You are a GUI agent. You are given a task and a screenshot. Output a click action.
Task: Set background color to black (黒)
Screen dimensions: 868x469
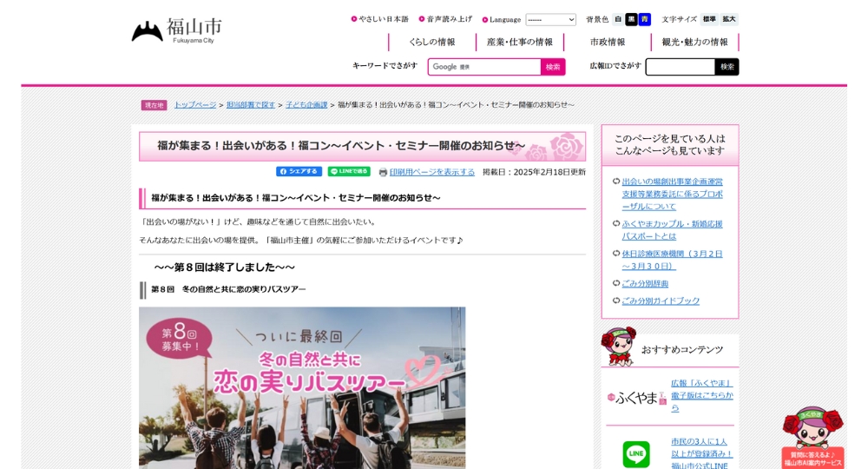click(631, 19)
